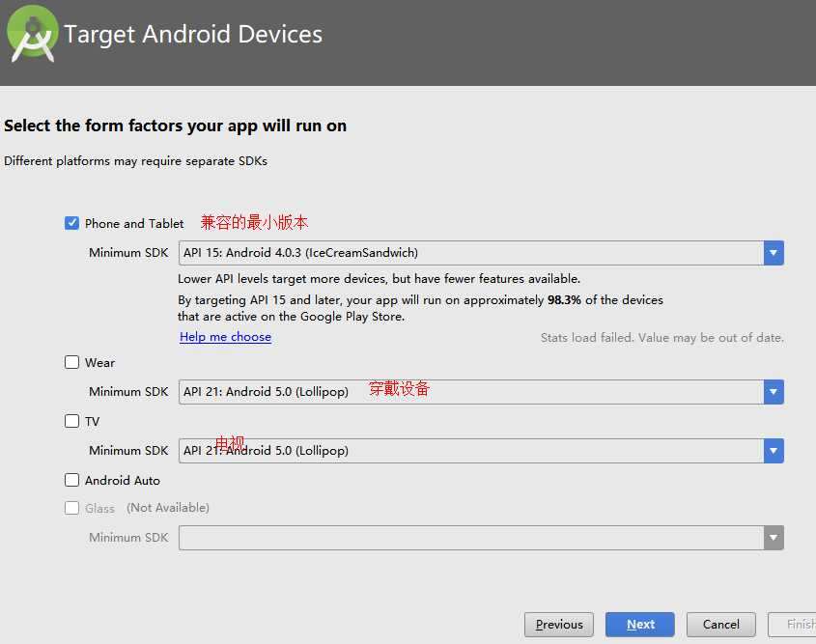Cancel the new project wizard

coord(720,625)
